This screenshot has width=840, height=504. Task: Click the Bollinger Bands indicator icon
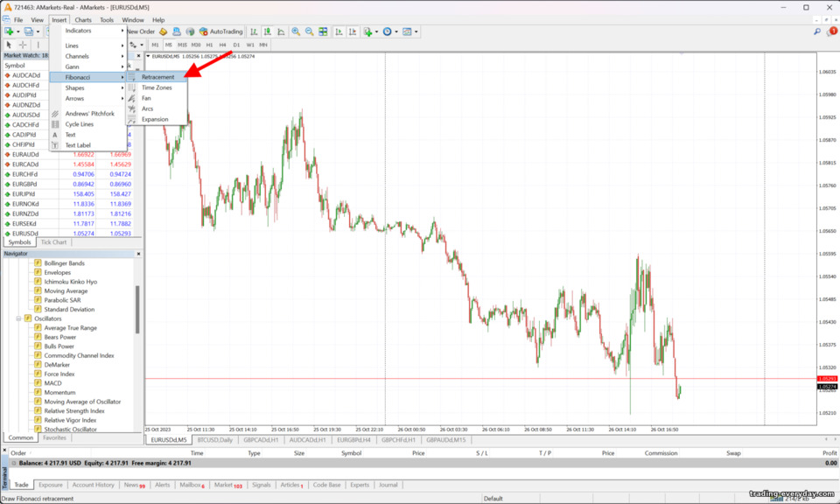click(38, 263)
